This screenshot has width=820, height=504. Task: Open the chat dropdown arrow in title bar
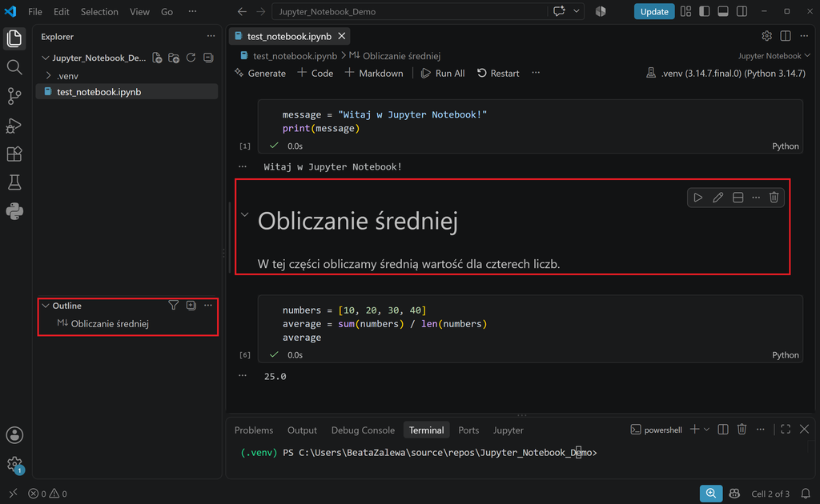(577, 11)
